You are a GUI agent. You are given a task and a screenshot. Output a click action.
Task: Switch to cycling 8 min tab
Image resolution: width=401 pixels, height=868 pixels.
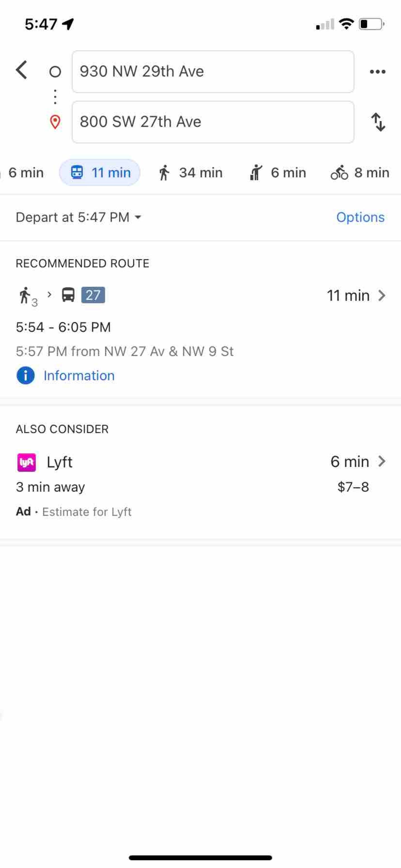pos(360,173)
